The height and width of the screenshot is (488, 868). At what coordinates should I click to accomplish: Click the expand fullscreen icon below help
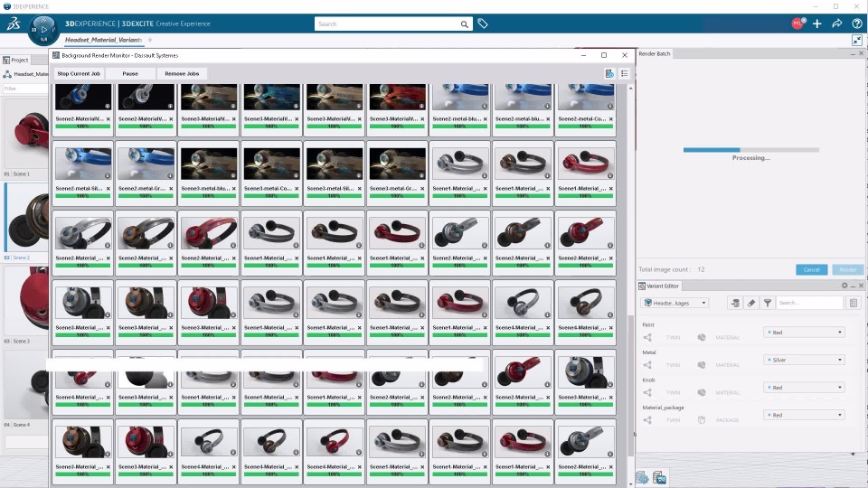tap(857, 40)
